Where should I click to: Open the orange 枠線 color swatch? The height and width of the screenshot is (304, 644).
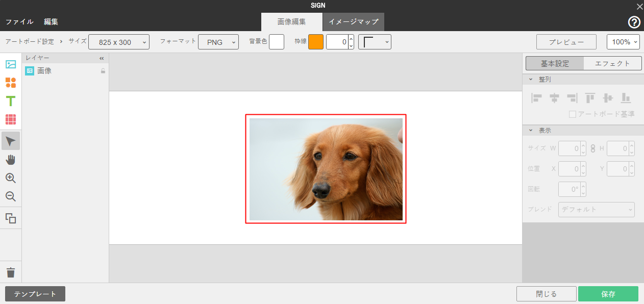[316, 42]
